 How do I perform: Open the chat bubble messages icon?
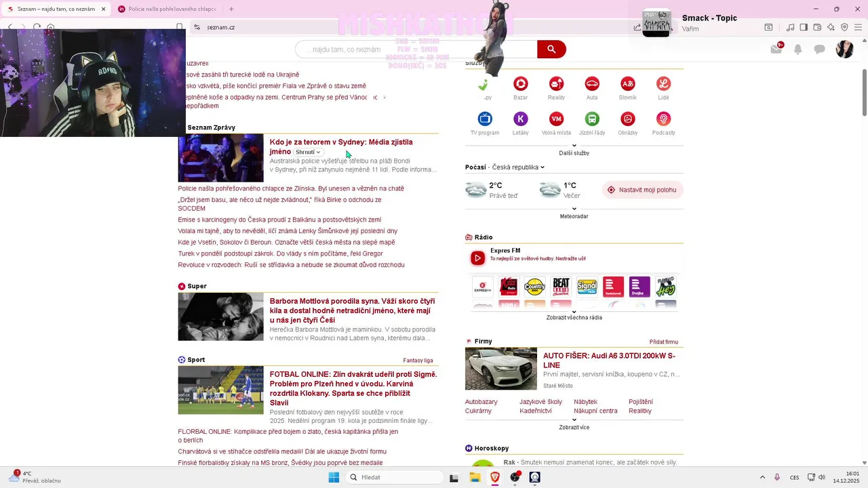819,49
